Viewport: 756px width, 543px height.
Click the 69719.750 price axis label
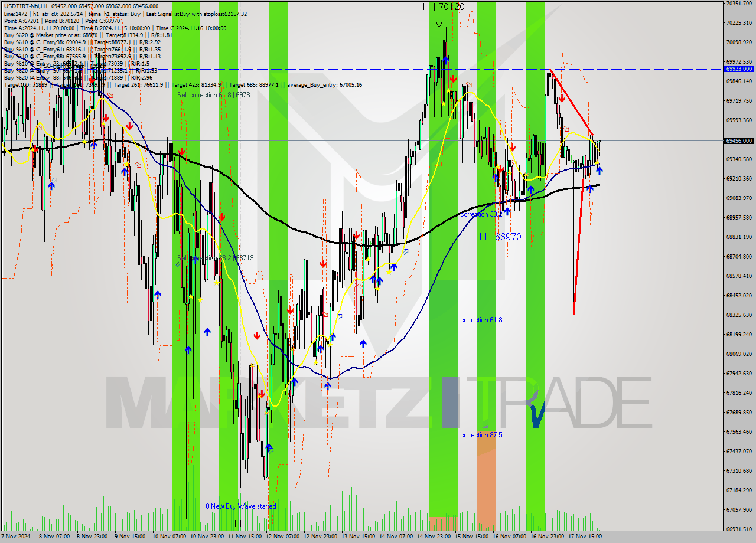[739, 101]
